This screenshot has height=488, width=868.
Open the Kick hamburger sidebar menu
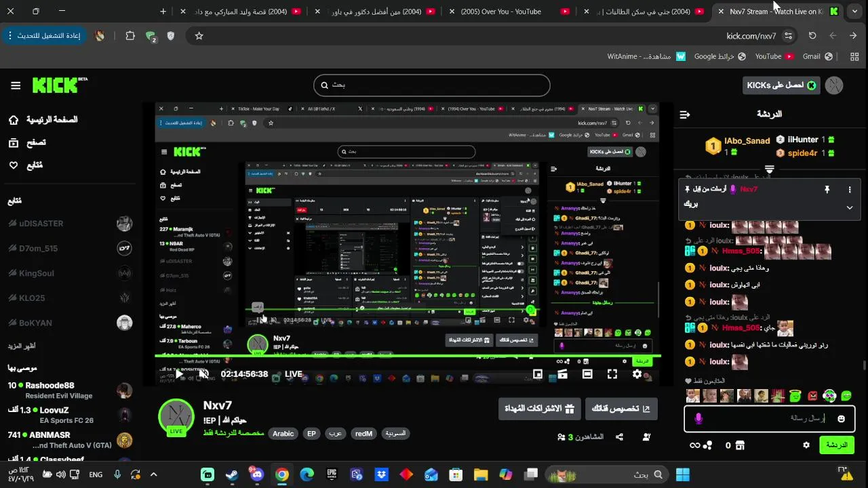[x=16, y=85]
